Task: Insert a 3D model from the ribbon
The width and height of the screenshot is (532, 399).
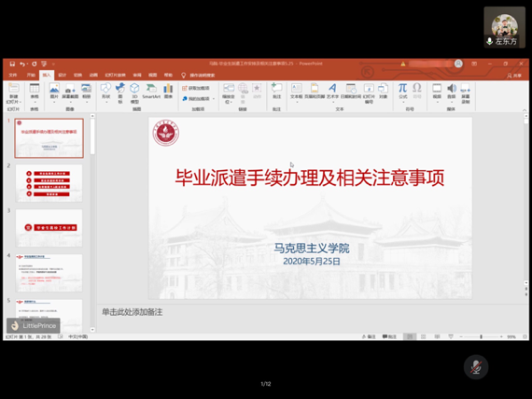Action: (x=134, y=93)
